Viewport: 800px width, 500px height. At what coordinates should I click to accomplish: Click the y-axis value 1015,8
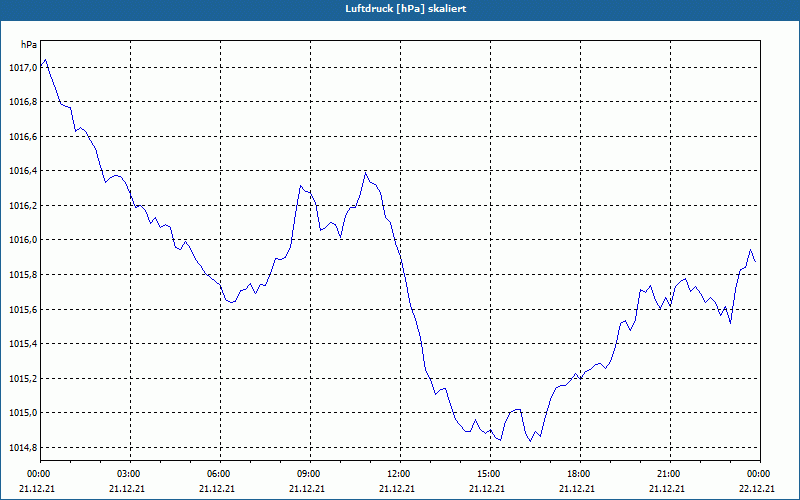[23, 275]
